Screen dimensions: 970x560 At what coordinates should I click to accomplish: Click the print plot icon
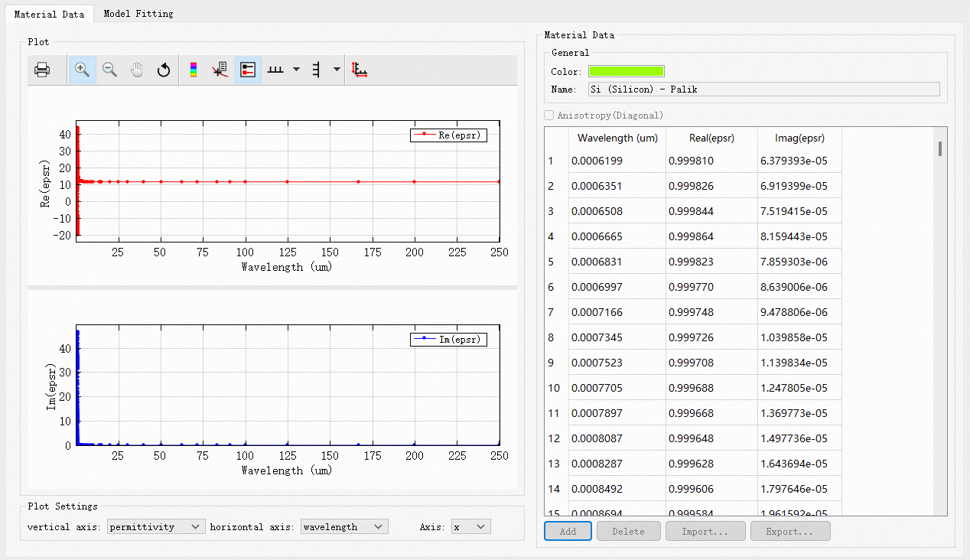point(42,70)
